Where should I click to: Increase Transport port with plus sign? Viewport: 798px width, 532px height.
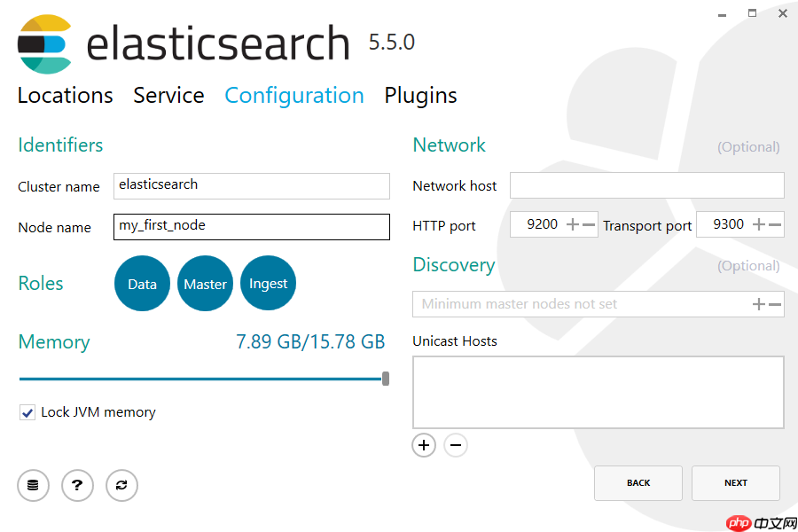coord(759,224)
